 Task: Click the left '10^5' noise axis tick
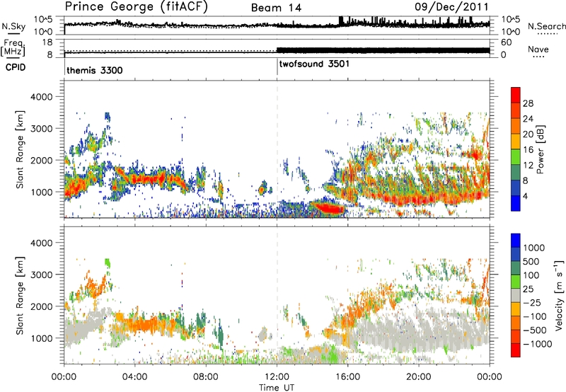pos(43,20)
